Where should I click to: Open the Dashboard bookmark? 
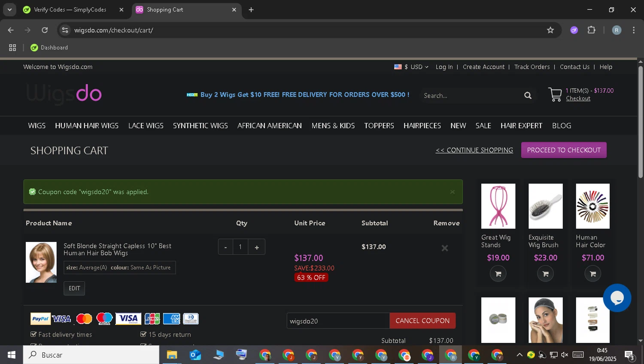[x=49, y=48]
